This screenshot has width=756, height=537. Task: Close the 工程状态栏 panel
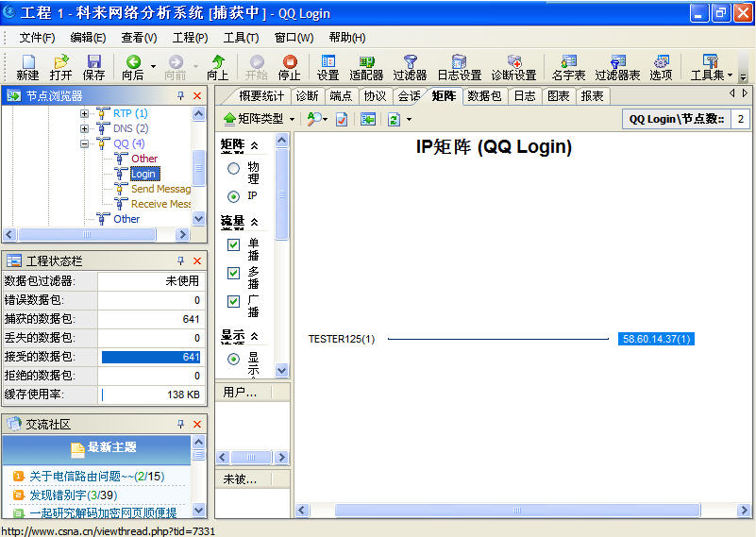point(197,260)
